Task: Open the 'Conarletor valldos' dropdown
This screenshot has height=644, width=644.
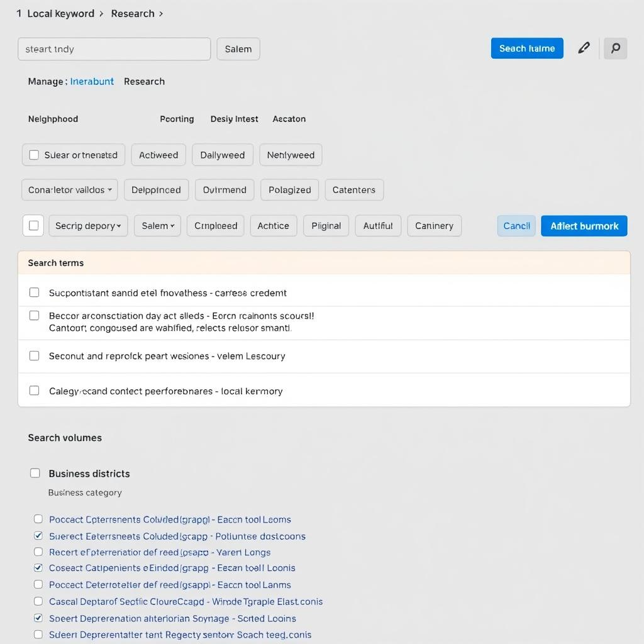Action: coord(69,189)
